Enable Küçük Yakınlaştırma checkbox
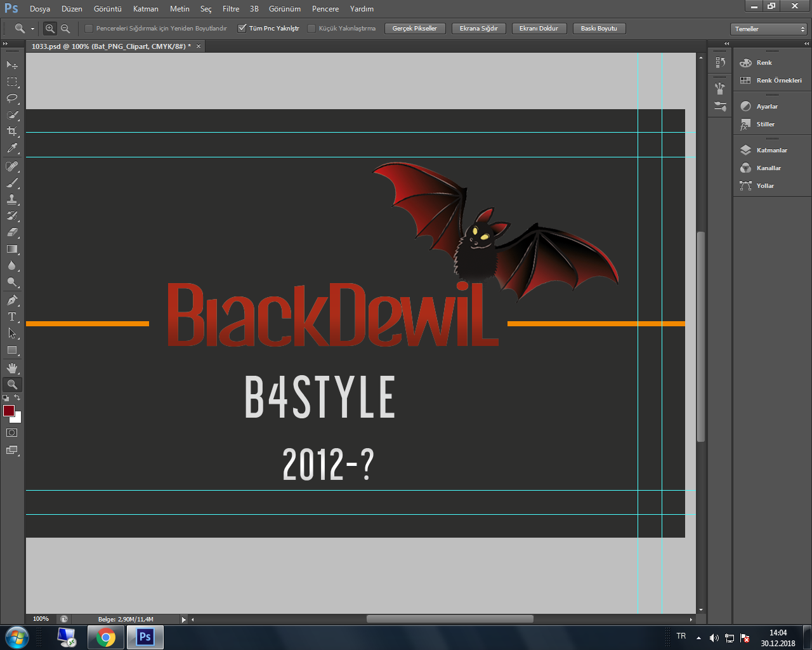This screenshot has height=650, width=812. click(311, 29)
